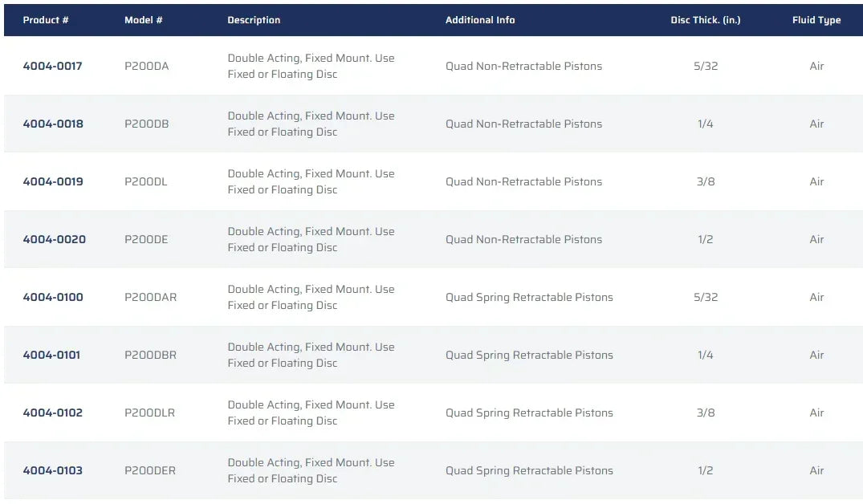Select the 5/32 disc thickness for P200DAR

tap(706, 297)
